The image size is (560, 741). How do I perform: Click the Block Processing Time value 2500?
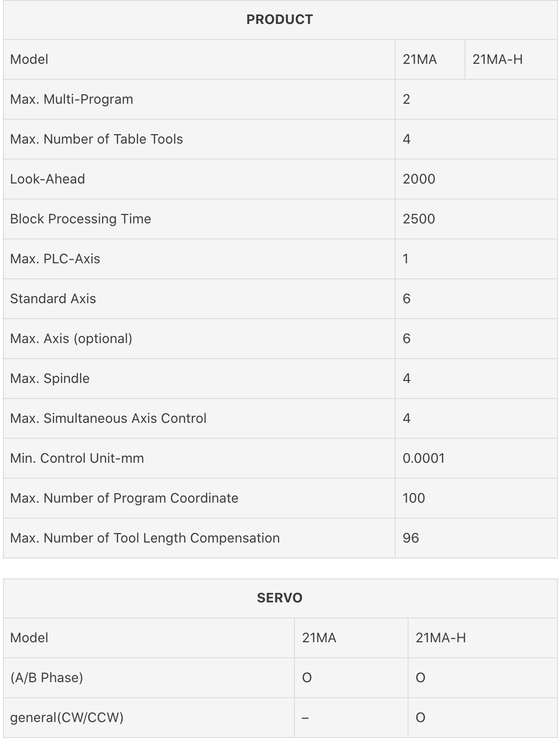coord(419,219)
